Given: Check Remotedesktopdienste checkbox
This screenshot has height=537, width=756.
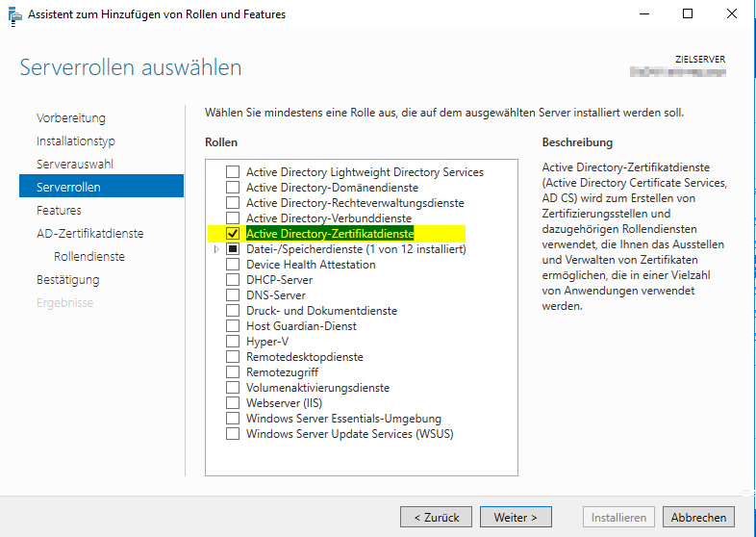Looking at the screenshot, I should tap(233, 357).
